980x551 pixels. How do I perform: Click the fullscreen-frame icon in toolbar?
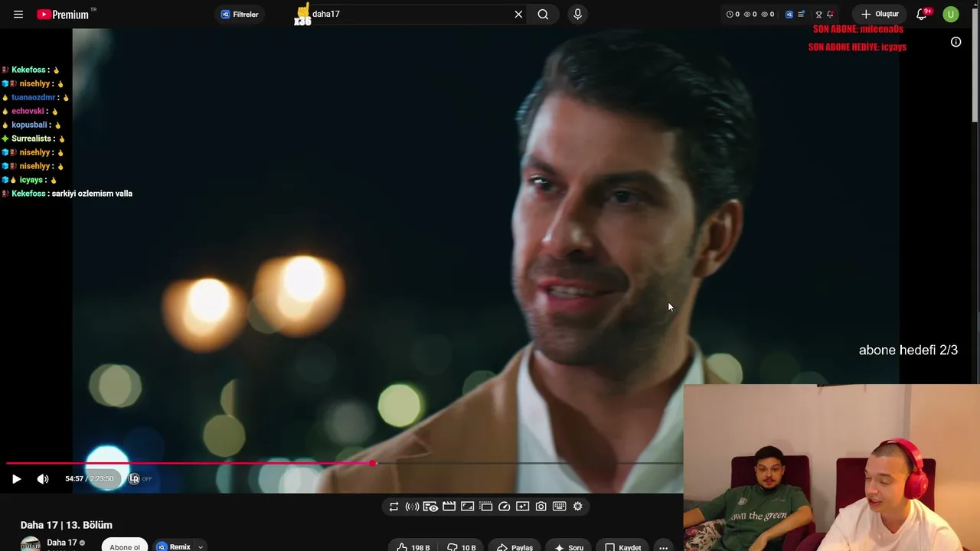(467, 507)
